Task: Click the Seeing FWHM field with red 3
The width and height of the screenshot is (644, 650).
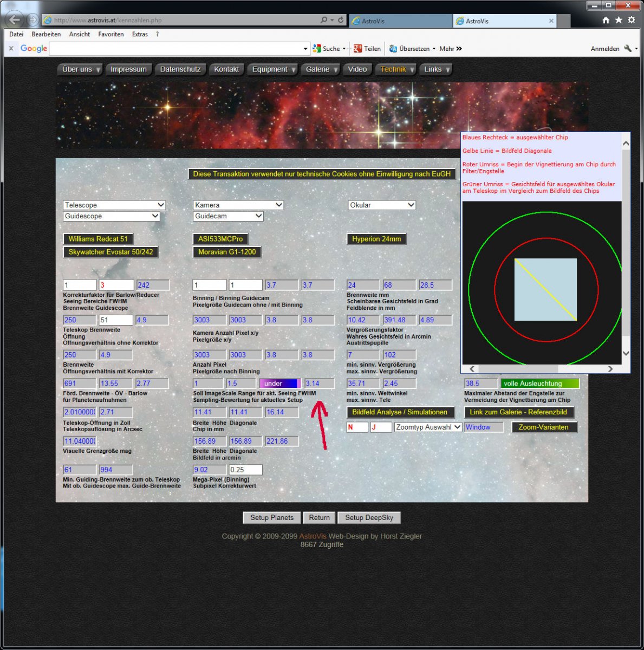Action: click(116, 285)
